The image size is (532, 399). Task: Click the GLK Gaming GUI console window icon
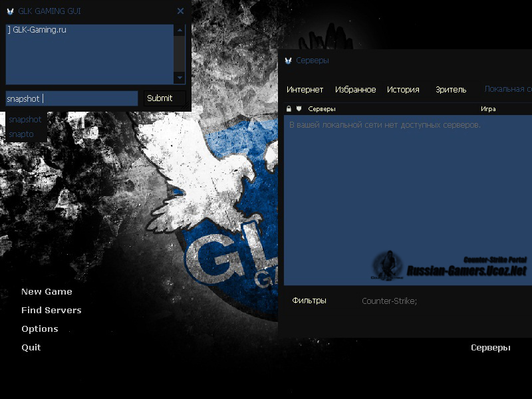tap(10, 11)
